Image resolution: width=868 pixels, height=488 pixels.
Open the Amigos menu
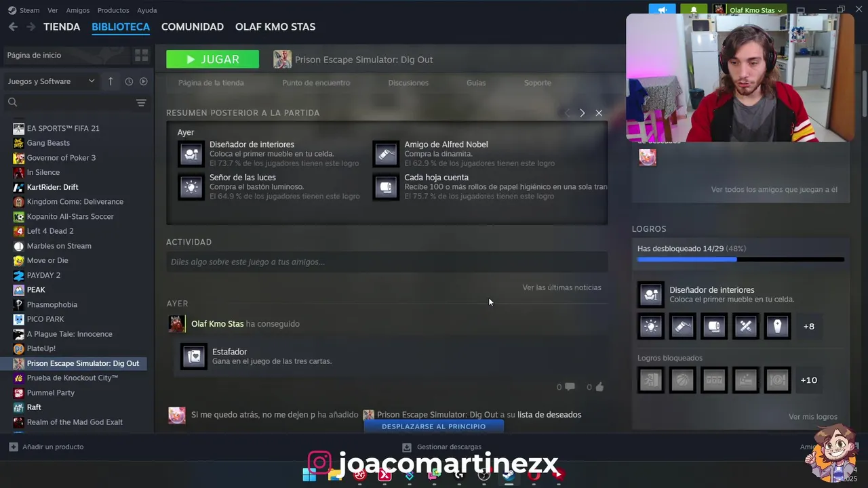coord(78,10)
